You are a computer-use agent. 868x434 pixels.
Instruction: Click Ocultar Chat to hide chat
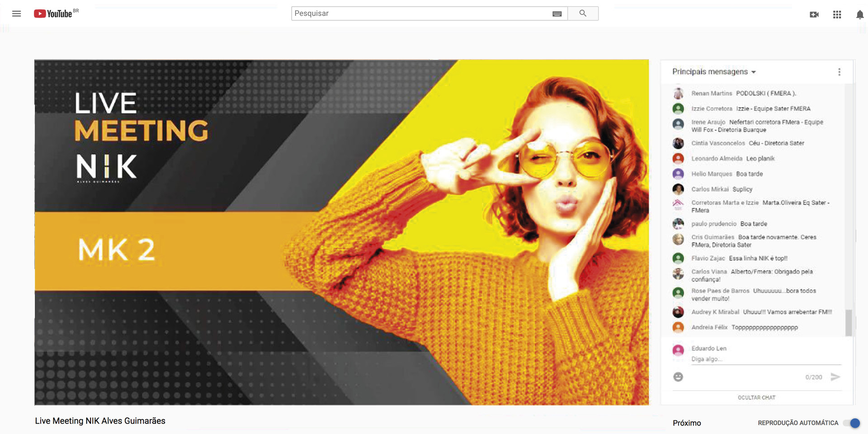tap(756, 397)
